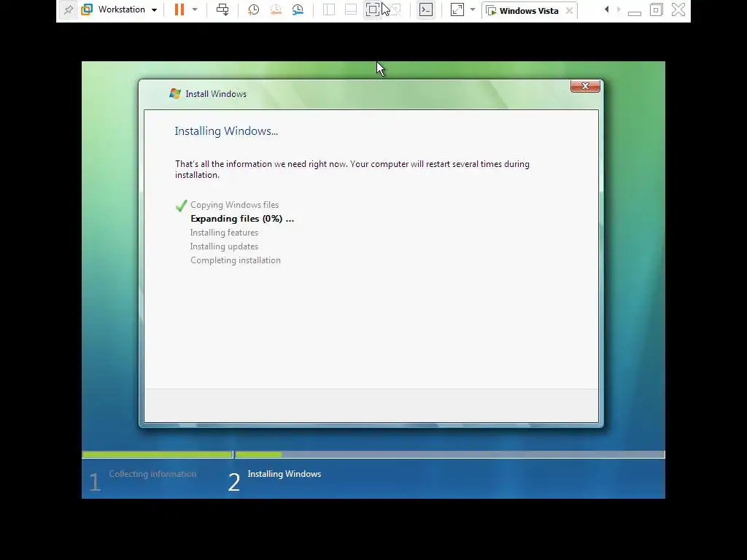Click the orange Pause VM button
This screenshot has height=560, width=747.
(179, 9)
